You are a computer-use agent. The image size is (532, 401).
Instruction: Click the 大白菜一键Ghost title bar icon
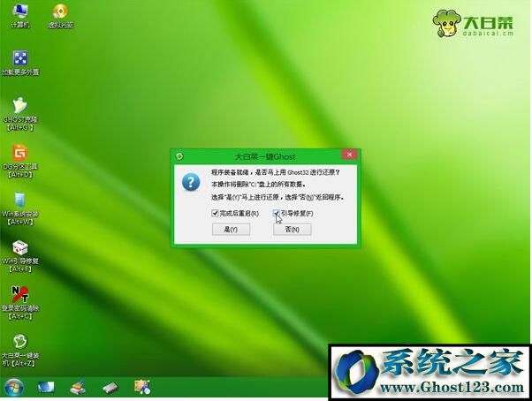coord(179,156)
